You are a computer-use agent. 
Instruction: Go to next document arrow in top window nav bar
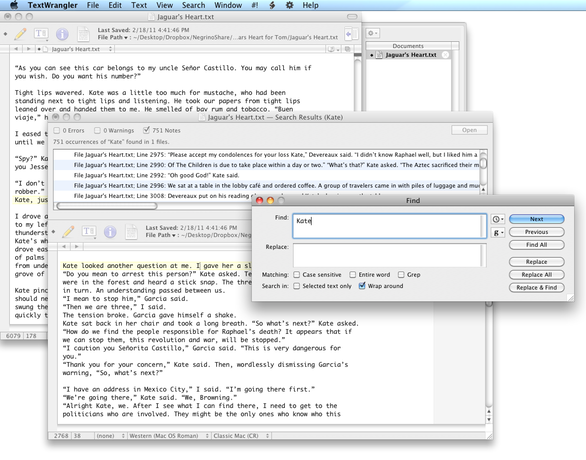(28, 49)
